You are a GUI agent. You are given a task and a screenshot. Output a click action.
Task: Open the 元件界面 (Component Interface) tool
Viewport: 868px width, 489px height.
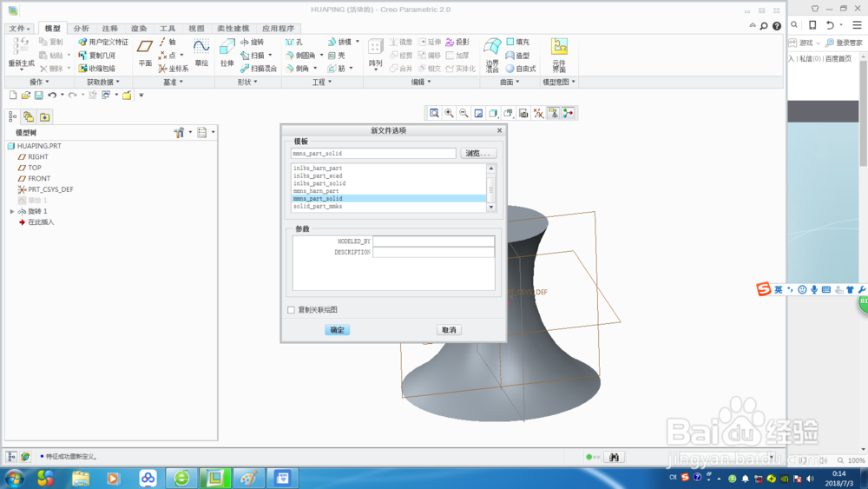559,56
